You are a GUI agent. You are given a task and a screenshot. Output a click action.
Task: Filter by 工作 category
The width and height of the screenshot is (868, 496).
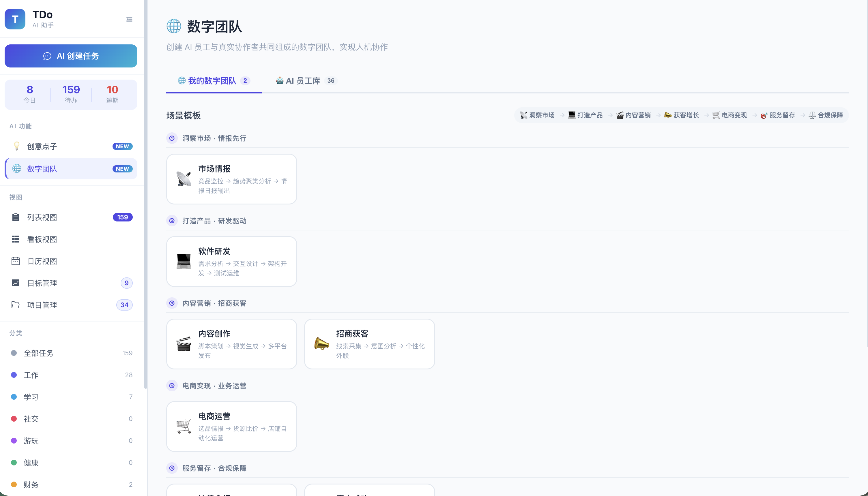pos(71,375)
